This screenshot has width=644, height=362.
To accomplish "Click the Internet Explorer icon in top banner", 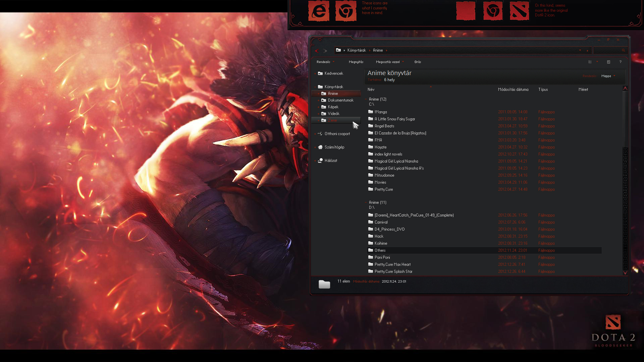I will tap(318, 11).
